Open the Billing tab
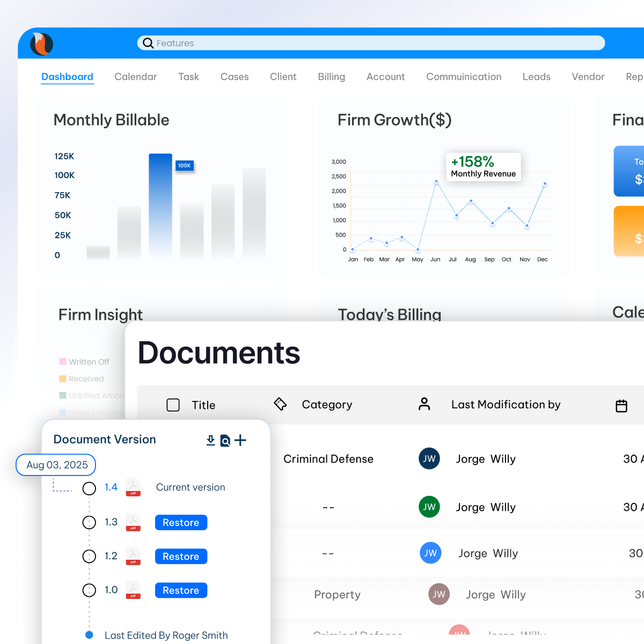 coord(331,77)
